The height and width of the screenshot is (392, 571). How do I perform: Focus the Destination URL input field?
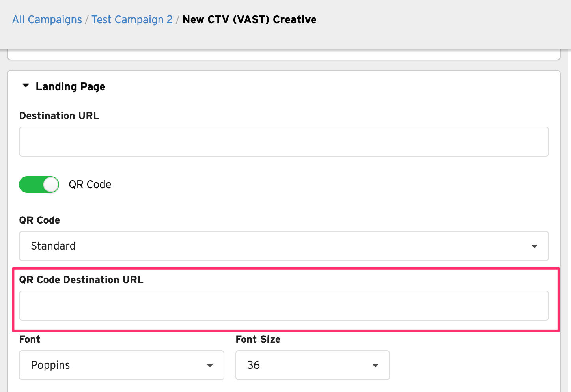[x=284, y=142]
